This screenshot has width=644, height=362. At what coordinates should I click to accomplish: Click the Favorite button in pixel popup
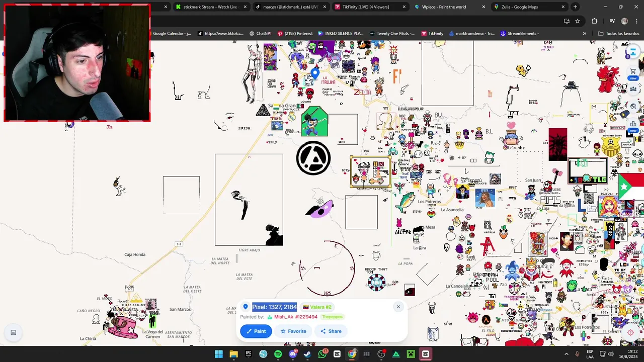coord(293,331)
